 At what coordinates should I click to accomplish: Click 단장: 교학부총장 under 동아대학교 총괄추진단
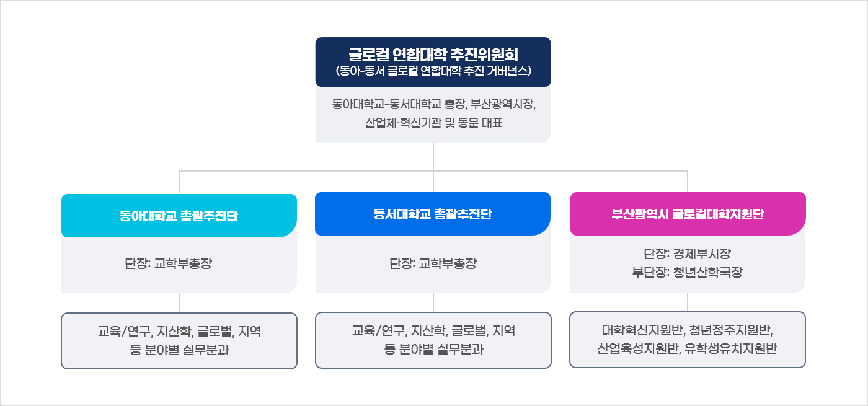coord(168,263)
